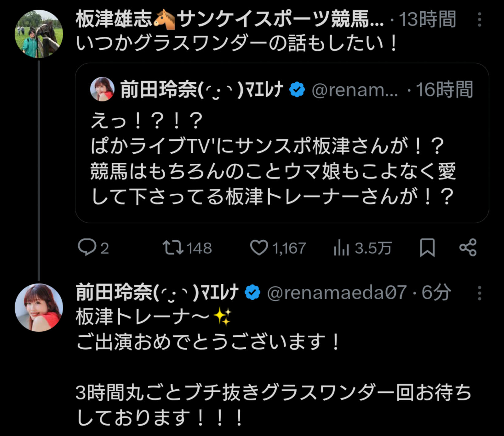Open the reply icon with 2 comments
The height and width of the screenshot is (436, 504).
[x=87, y=247]
